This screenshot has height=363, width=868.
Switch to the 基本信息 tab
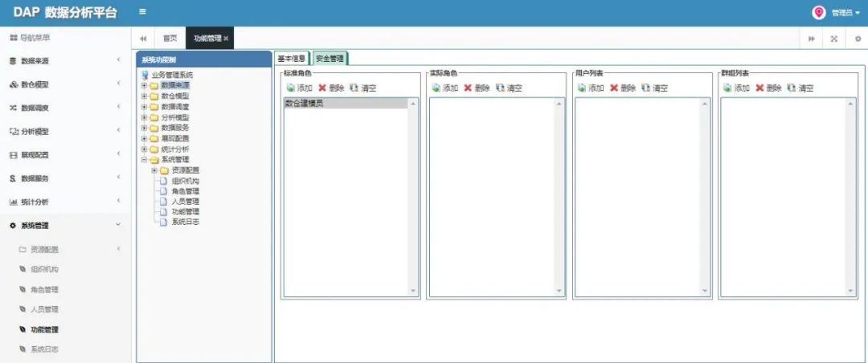click(291, 58)
